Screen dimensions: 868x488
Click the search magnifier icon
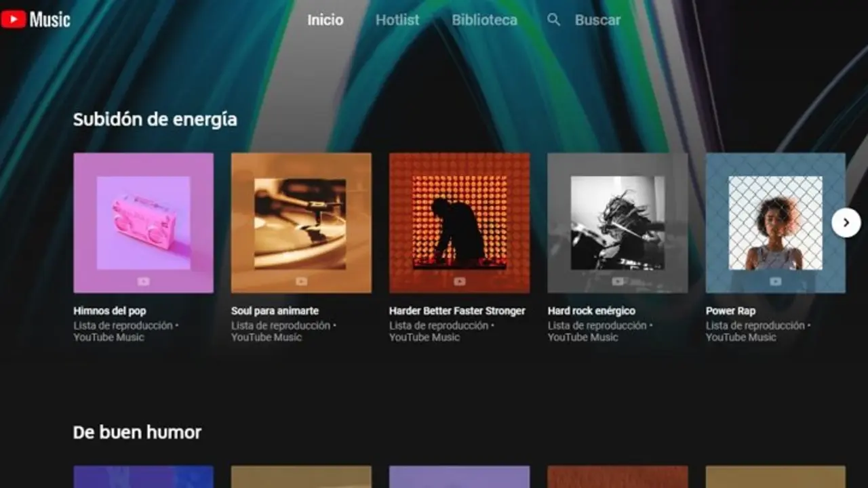pyautogui.click(x=554, y=20)
